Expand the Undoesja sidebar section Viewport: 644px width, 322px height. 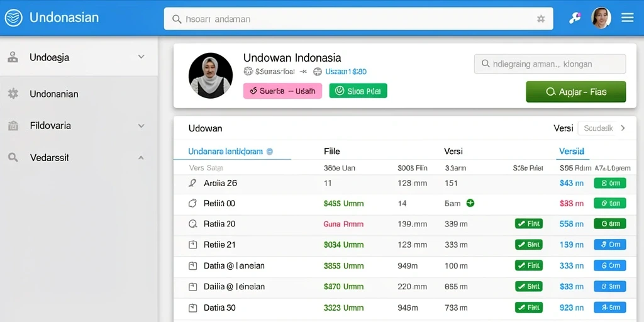(x=141, y=57)
